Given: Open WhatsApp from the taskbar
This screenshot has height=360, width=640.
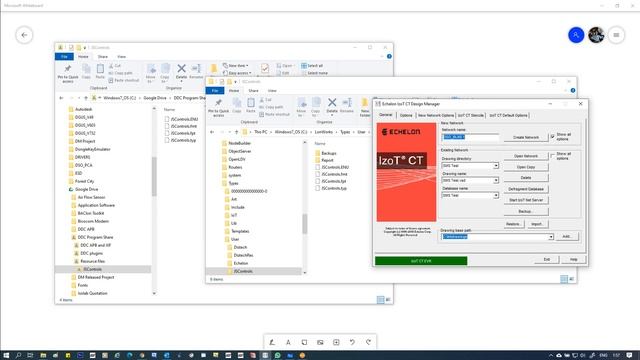Looking at the screenshot, I should coord(278,356).
